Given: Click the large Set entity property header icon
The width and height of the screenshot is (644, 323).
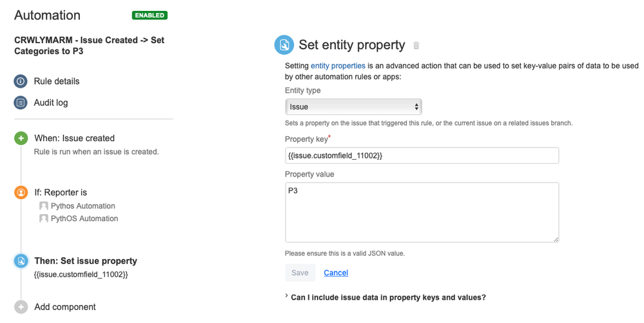Looking at the screenshot, I should click(x=284, y=44).
